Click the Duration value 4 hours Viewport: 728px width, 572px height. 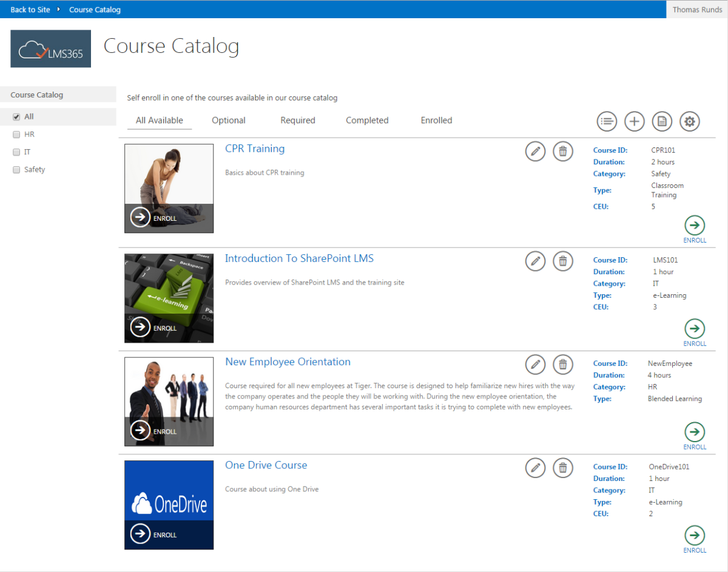(x=659, y=375)
